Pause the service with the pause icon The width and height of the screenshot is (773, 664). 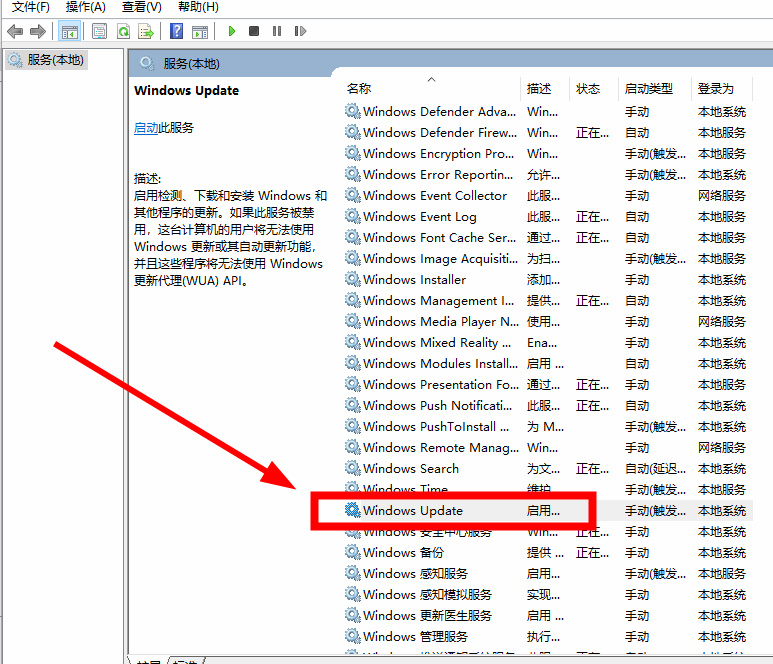tap(277, 31)
